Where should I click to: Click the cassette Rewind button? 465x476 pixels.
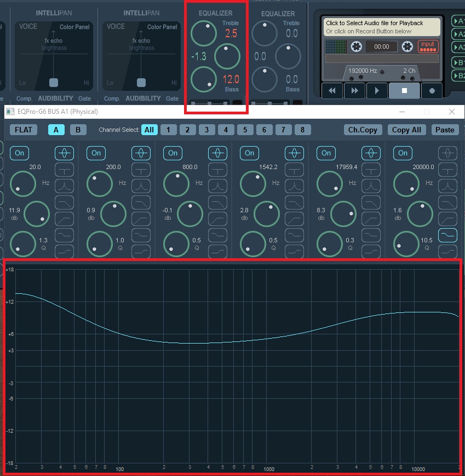332,91
